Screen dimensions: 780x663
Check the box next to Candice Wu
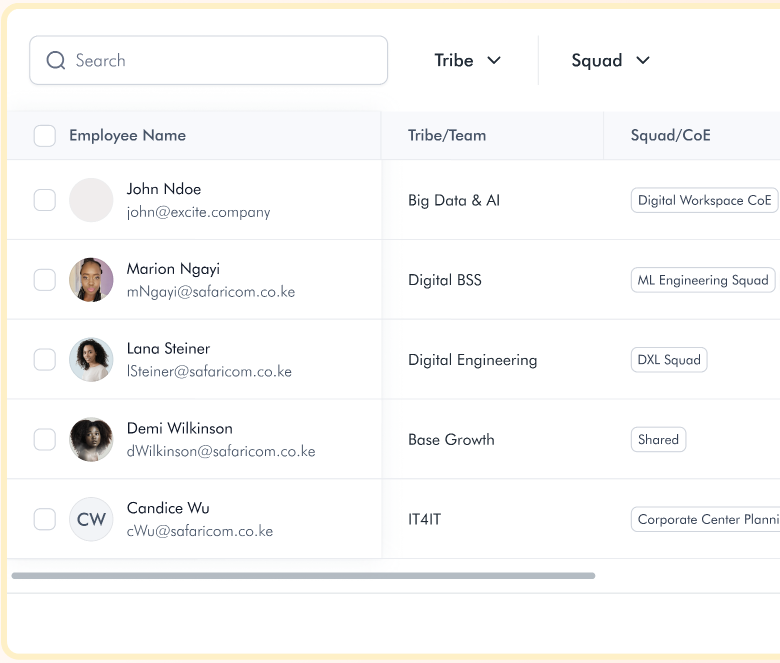[x=45, y=519]
